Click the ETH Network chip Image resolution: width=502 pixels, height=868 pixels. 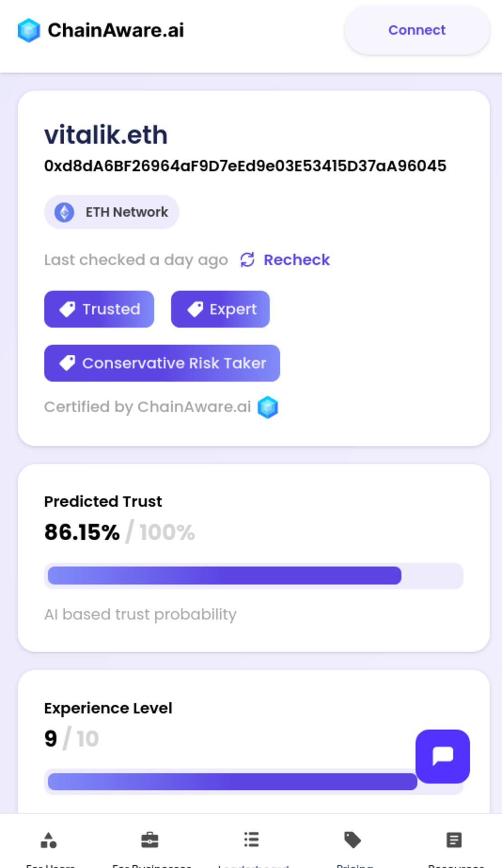[x=112, y=212]
